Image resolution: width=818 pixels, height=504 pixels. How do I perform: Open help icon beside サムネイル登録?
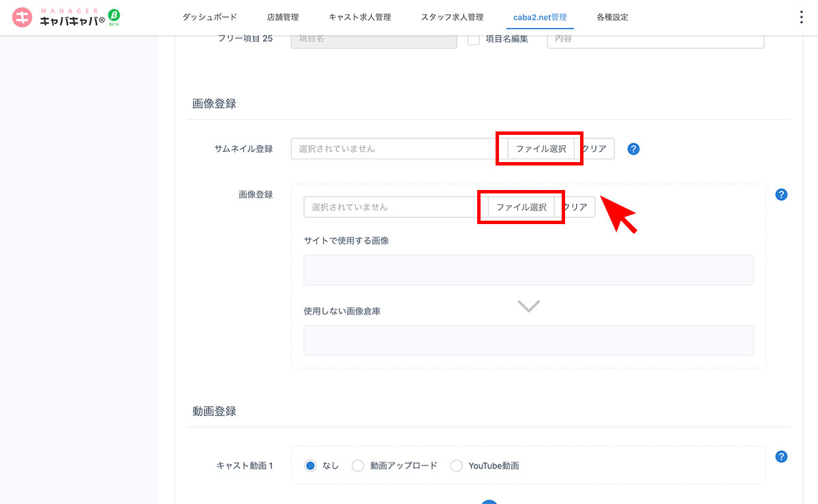click(633, 149)
